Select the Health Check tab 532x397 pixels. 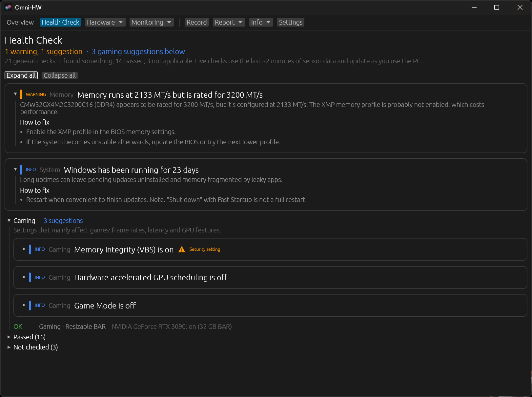60,22
